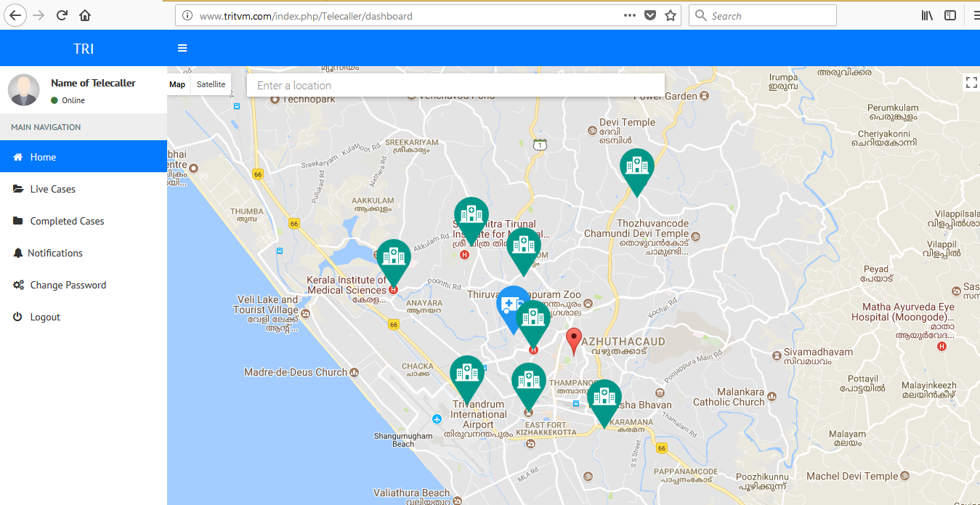Bookmark this page with star icon
The image size is (980, 505).
click(x=671, y=15)
